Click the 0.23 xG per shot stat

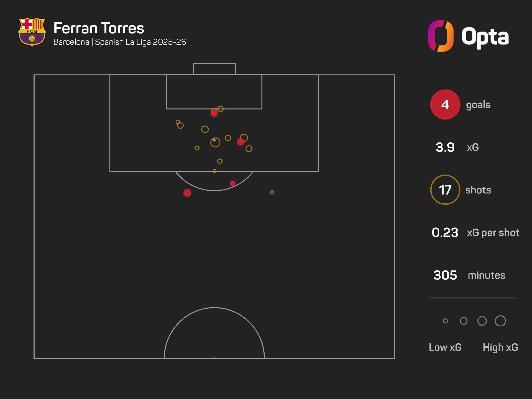(475, 232)
